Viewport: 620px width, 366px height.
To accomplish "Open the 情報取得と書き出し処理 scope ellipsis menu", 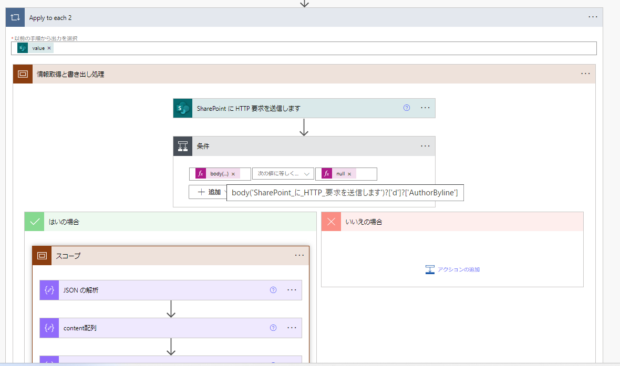I will coord(585,74).
